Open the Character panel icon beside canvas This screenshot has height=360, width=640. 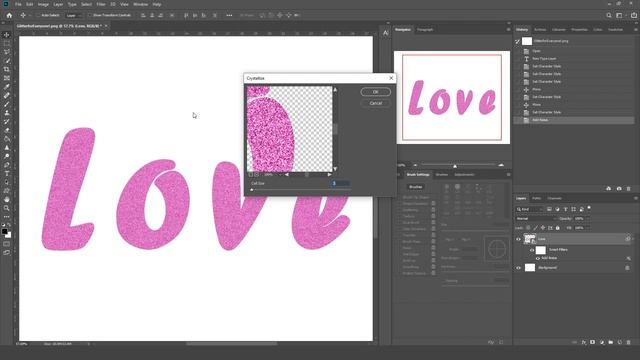point(386,33)
